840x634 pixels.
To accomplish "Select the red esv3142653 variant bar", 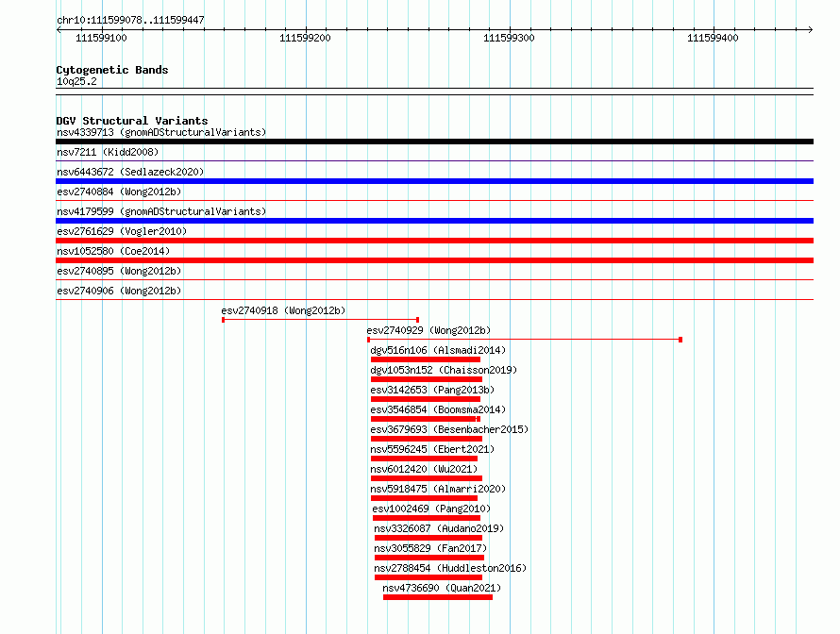I will click(x=426, y=399).
